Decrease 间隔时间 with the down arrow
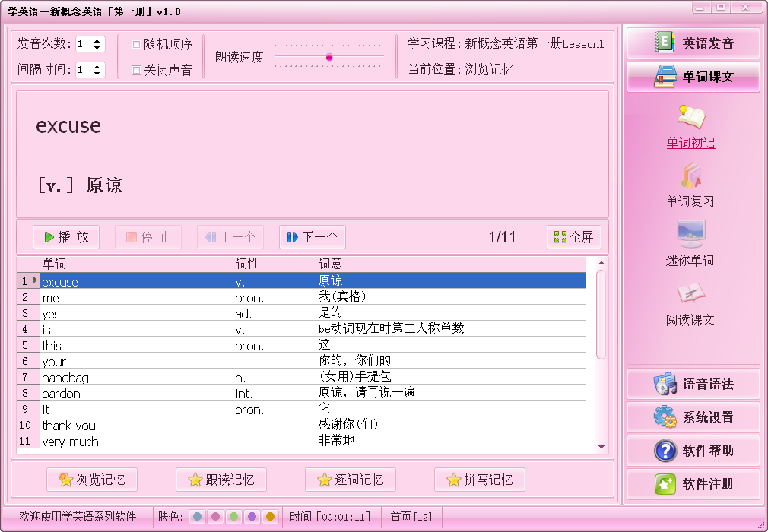 coord(97,73)
